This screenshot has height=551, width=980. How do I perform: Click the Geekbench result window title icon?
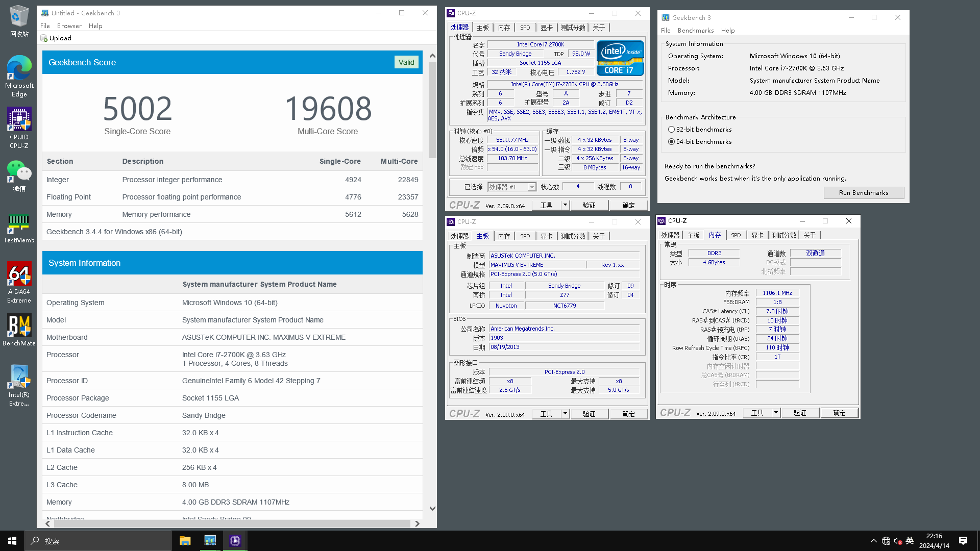45,13
